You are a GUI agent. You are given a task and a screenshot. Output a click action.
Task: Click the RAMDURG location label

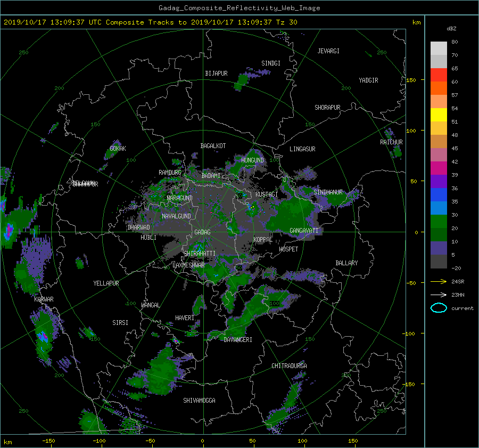[170, 173]
